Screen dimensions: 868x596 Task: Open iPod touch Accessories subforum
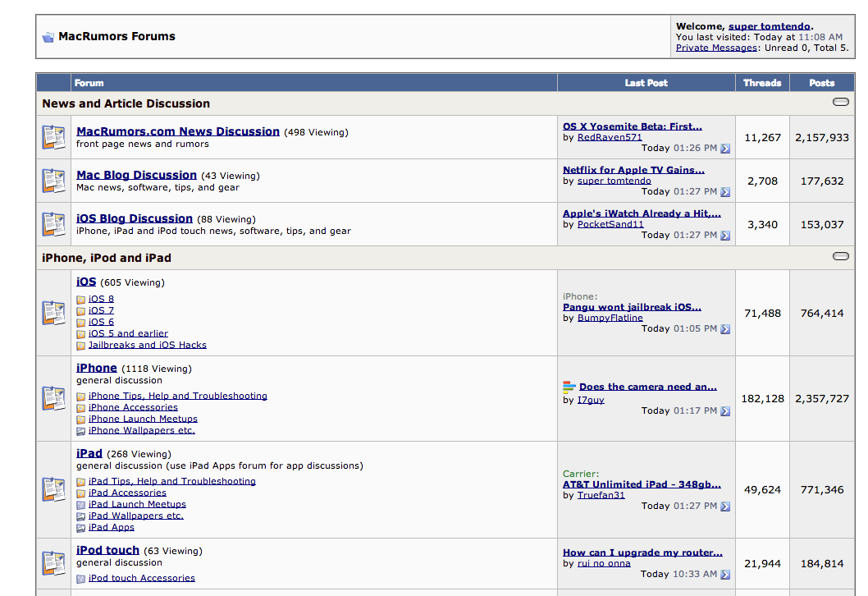tap(142, 578)
